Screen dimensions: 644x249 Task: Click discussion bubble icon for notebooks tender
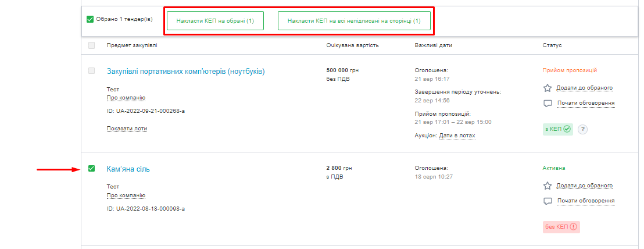pyautogui.click(x=547, y=104)
